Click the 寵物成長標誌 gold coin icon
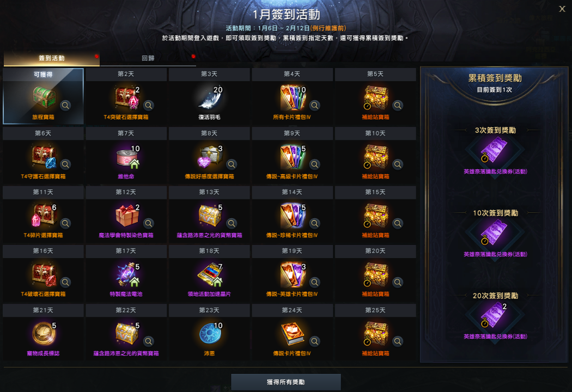Viewport: 572px width, 392px height. 44,334
